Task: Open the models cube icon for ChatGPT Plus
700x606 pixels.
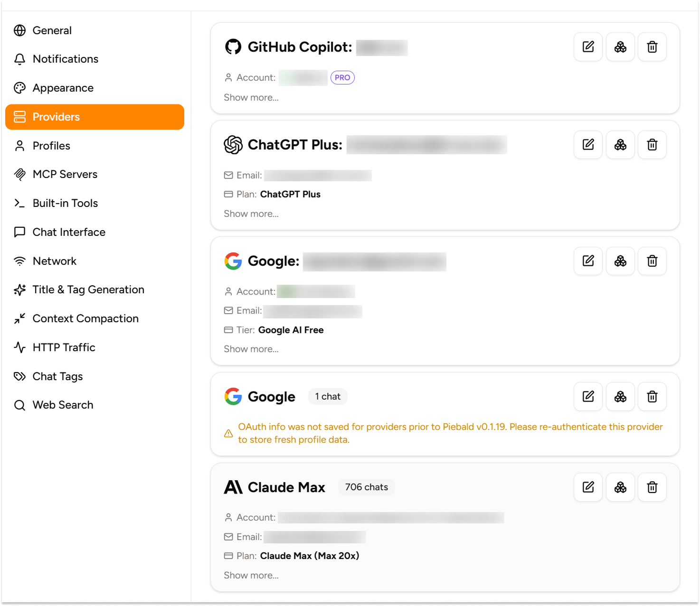Action: [x=620, y=145]
